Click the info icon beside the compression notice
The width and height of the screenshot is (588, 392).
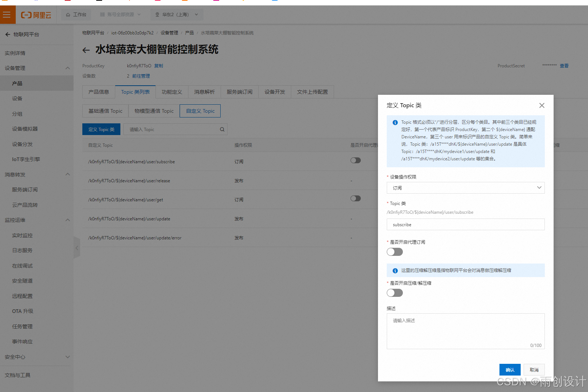(395, 271)
